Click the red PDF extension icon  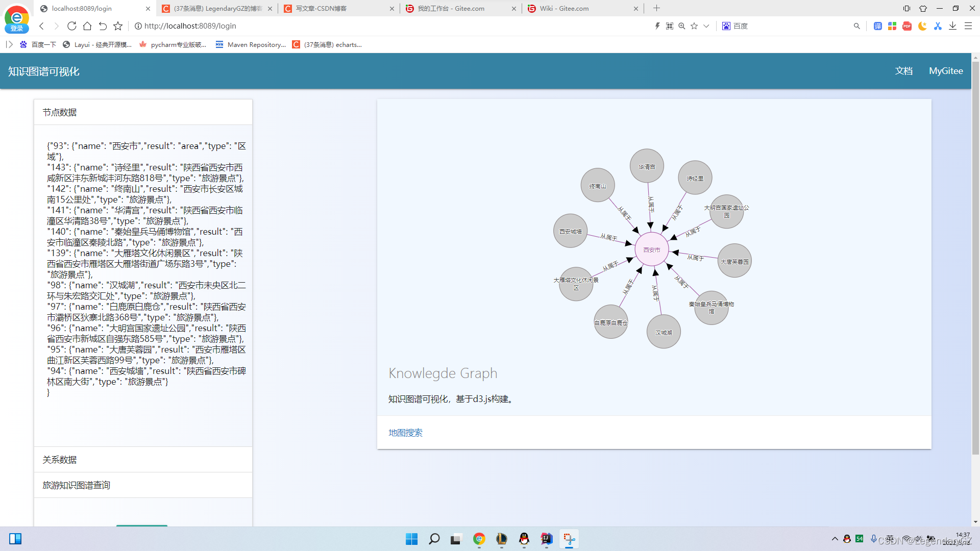pyautogui.click(x=907, y=26)
